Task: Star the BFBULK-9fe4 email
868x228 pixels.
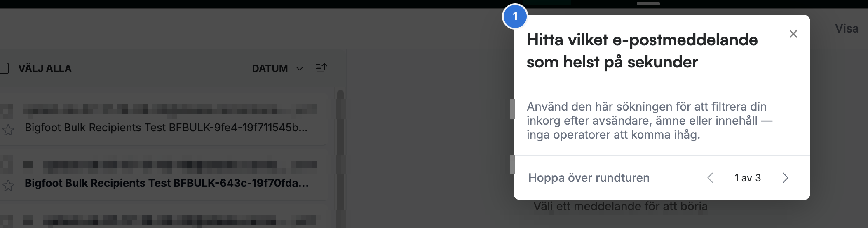Action: click(8, 130)
